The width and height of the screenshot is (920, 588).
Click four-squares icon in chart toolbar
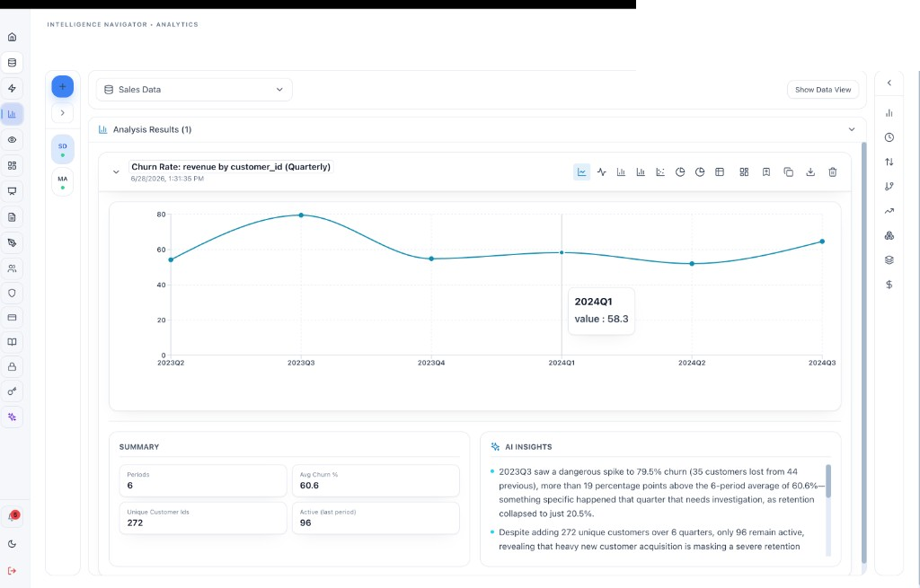744,172
